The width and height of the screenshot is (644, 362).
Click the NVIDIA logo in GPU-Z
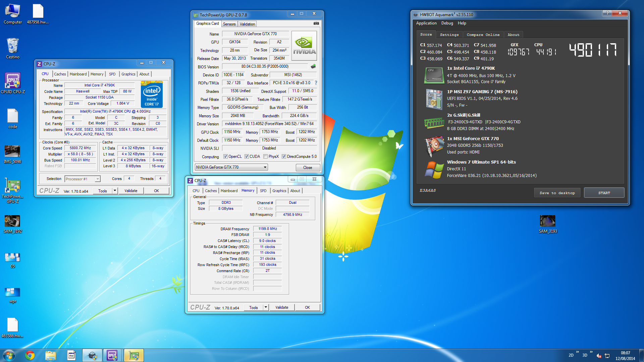(x=304, y=46)
